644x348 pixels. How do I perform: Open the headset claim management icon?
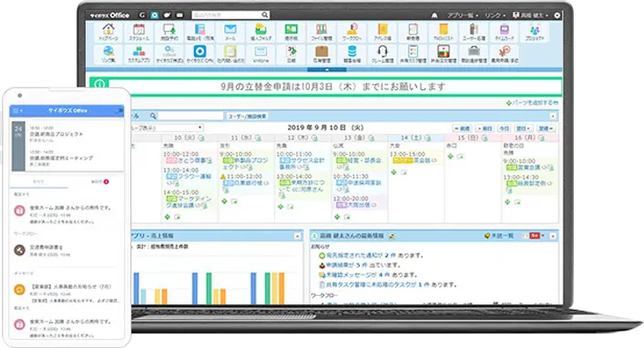(383, 55)
